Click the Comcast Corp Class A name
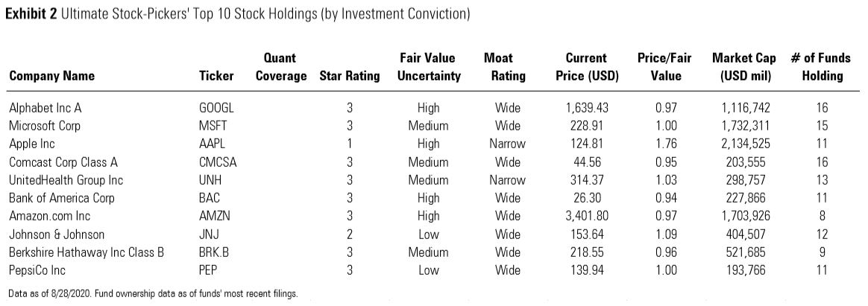Screen dimensions: 868x306 pyautogui.click(x=63, y=162)
